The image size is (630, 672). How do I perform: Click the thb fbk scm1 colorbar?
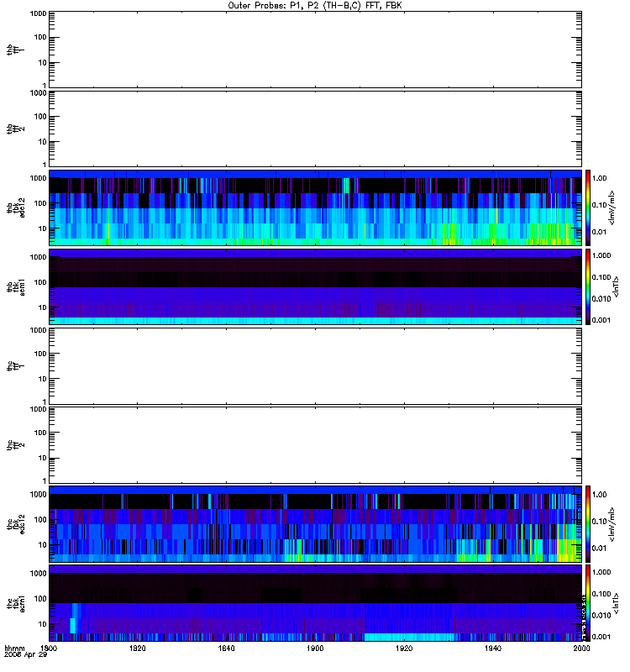(x=588, y=286)
